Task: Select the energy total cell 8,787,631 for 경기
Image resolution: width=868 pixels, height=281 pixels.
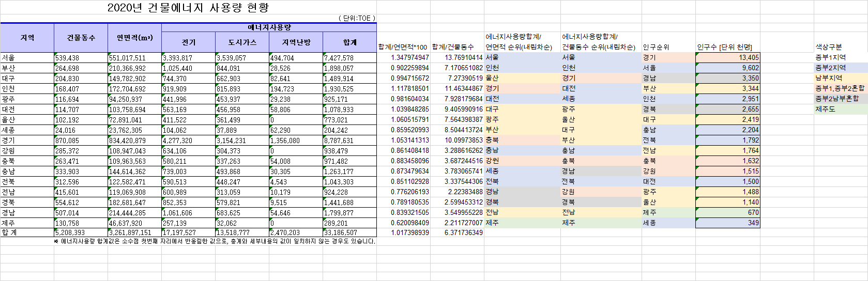Action: tap(349, 140)
